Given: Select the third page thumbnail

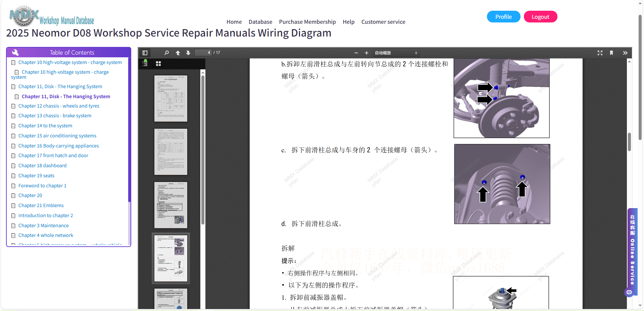Looking at the screenshot, I should coord(171,205).
